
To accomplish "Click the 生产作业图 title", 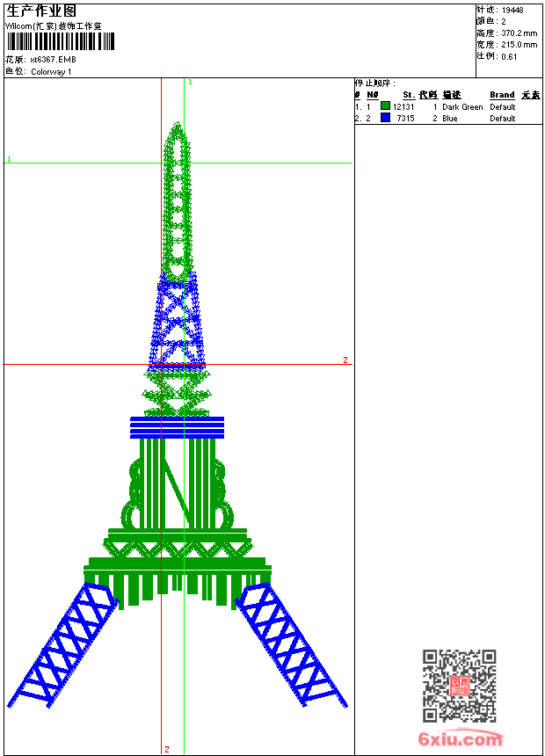I will [x=41, y=11].
